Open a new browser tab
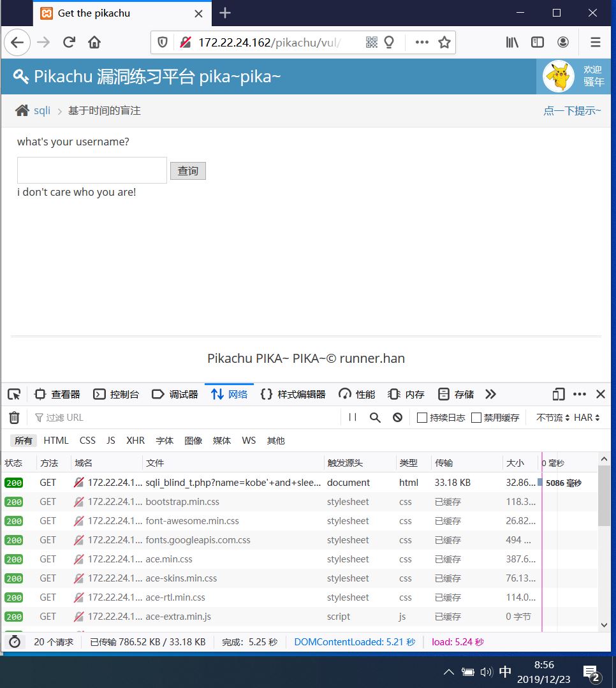The height and width of the screenshot is (688, 616). click(x=225, y=13)
